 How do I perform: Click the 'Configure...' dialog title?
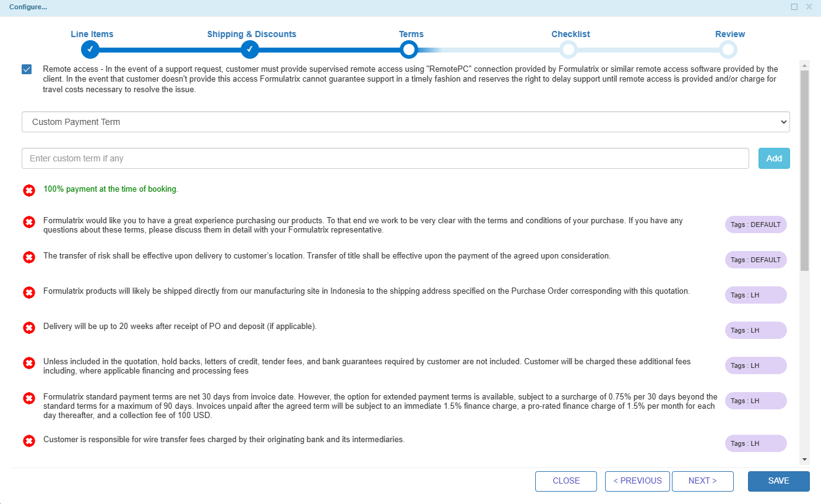(28, 7)
